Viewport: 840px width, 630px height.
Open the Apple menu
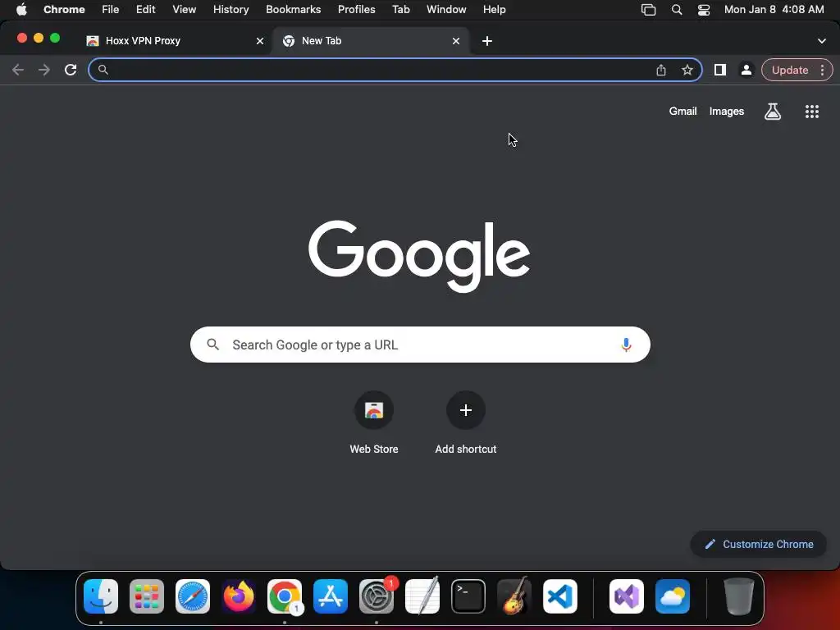coord(21,10)
